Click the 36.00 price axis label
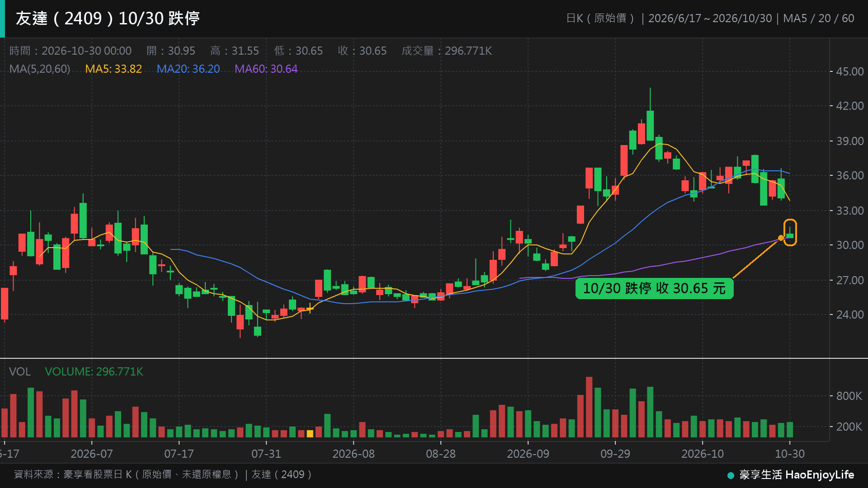868x488 pixels. (x=850, y=175)
